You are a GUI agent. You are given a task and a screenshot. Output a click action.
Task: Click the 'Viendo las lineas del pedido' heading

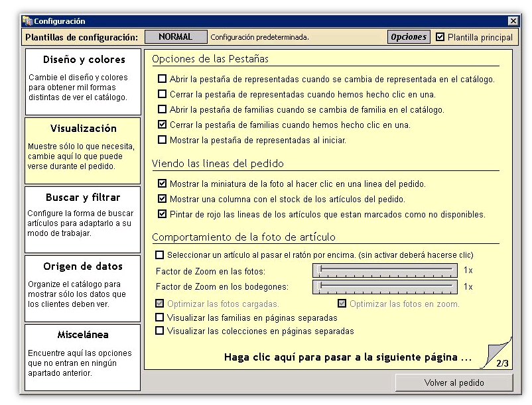tap(218, 164)
